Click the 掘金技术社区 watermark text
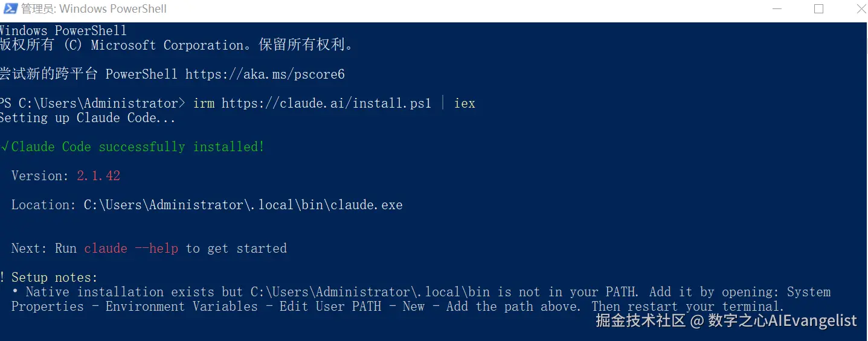The image size is (868, 341). pos(640,320)
